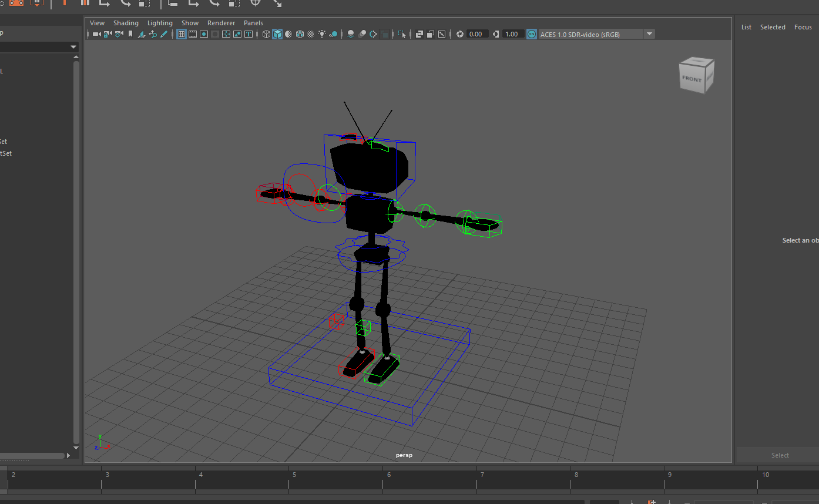Open the List menu in Attribute Editor

pyautogui.click(x=746, y=27)
